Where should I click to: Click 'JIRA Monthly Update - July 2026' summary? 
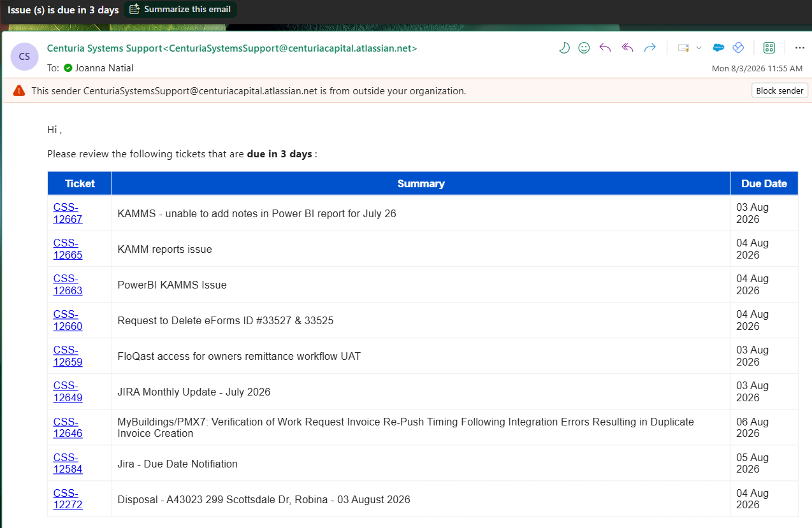194,392
